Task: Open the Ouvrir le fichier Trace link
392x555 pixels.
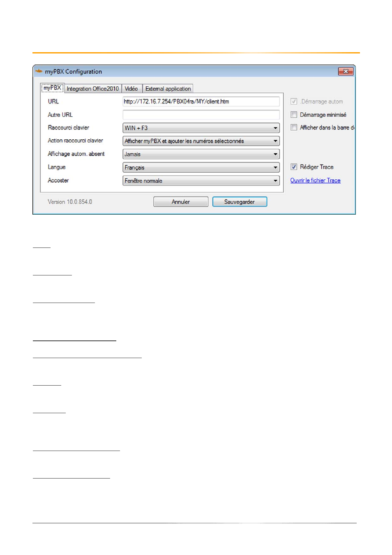Action: point(315,180)
